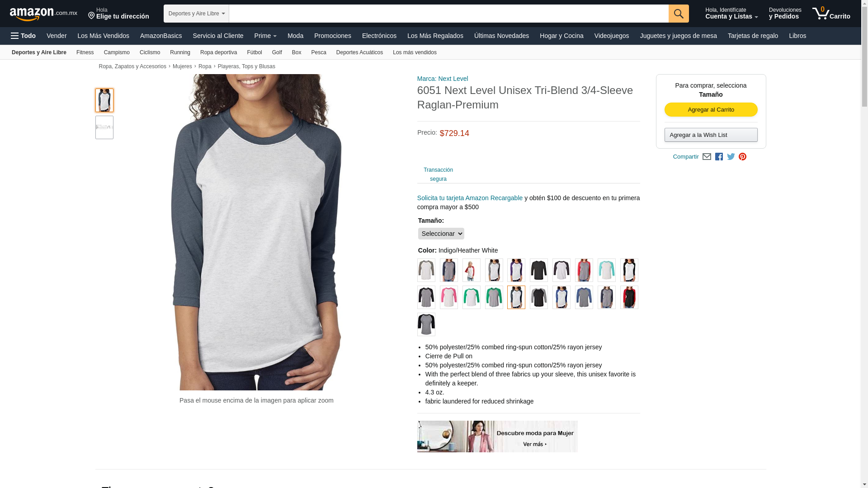Click Agregar a la Wish List
Viewport: 868px width, 488px height.
[x=711, y=135]
